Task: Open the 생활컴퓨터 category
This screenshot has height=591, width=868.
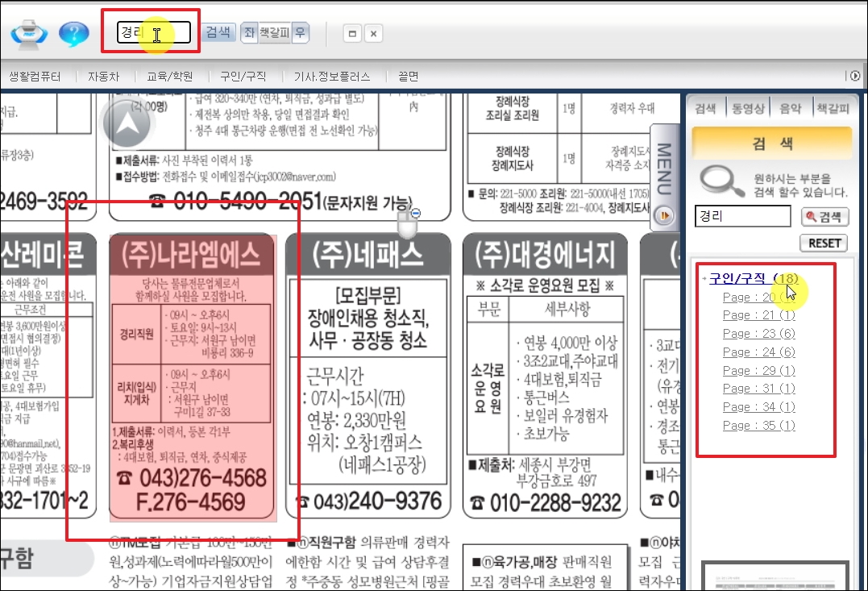Action: click(35, 77)
